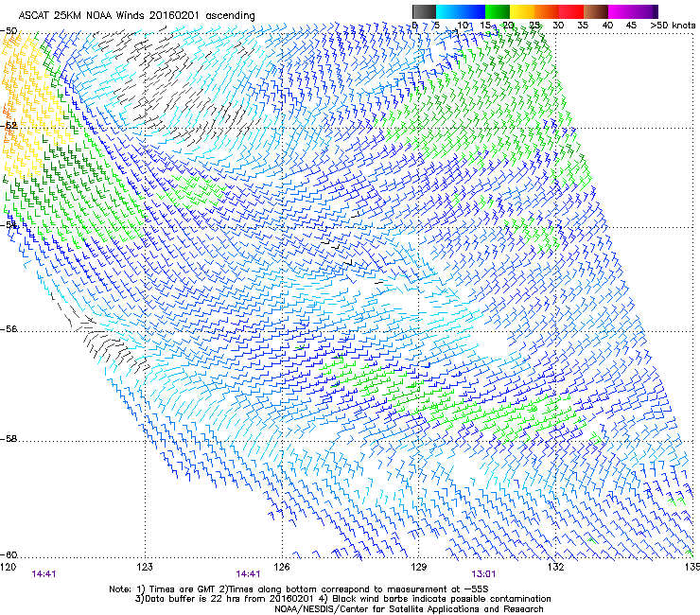Click the 132 longitude label
700x615 pixels.
555,567
